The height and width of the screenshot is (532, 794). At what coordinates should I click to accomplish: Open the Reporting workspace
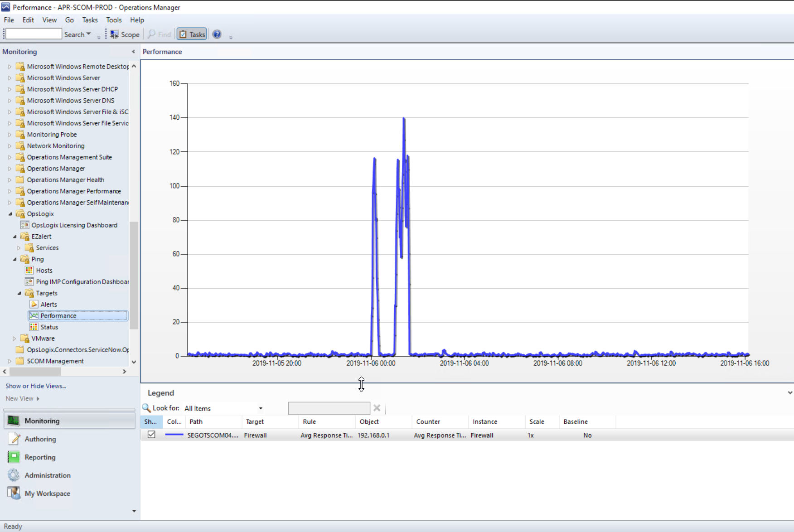(40, 457)
